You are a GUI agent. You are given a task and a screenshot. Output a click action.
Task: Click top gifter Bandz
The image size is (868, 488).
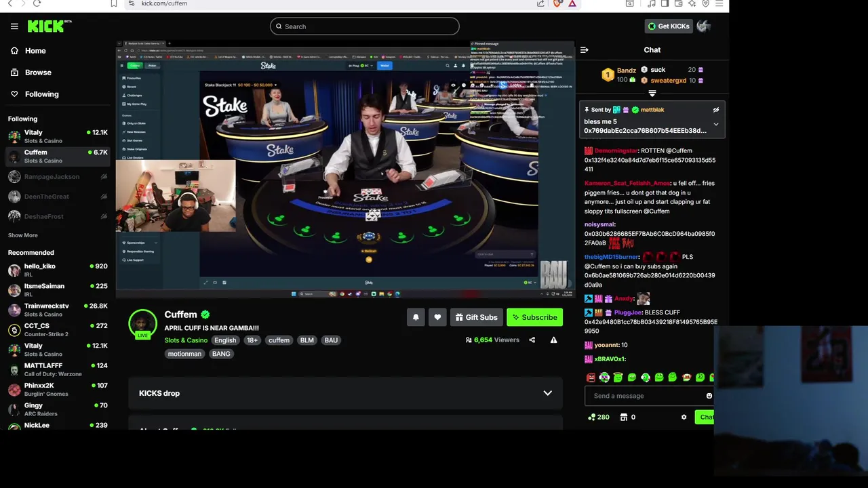point(627,70)
